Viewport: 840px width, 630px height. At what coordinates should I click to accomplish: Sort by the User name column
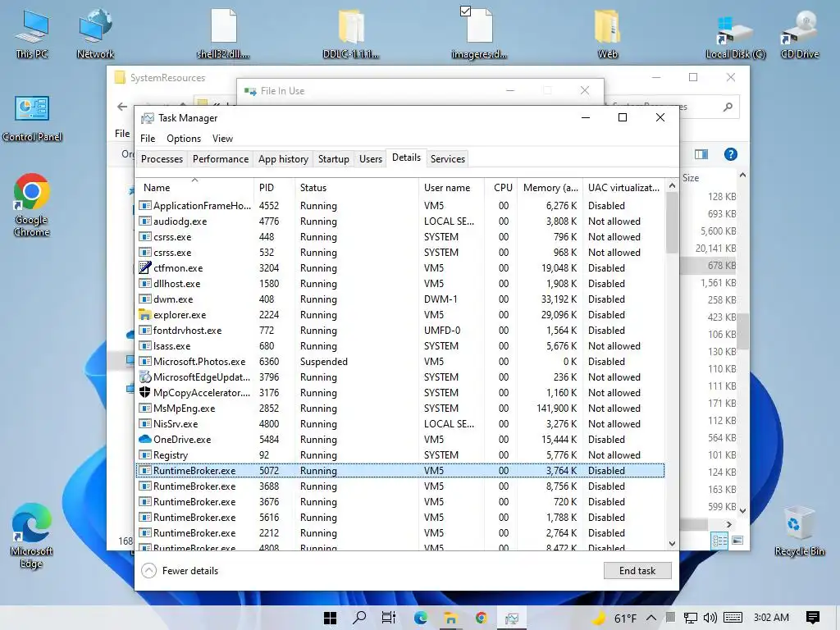452,188
